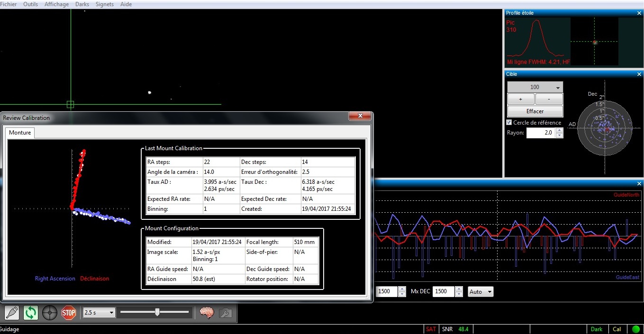Open the Darks menu
The width and height of the screenshot is (644, 334).
coord(82,4)
